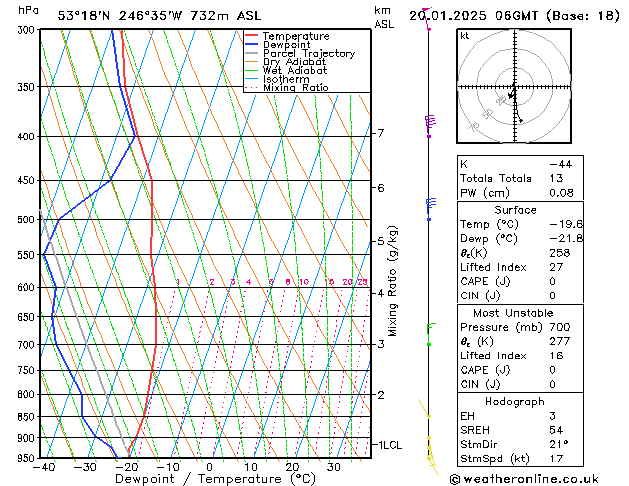Click the hodograph wind plot

pyautogui.click(x=514, y=86)
